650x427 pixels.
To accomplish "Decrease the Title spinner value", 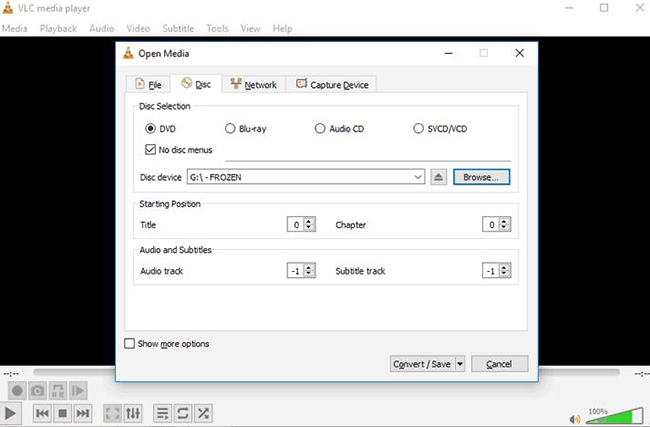I will pos(308,228).
